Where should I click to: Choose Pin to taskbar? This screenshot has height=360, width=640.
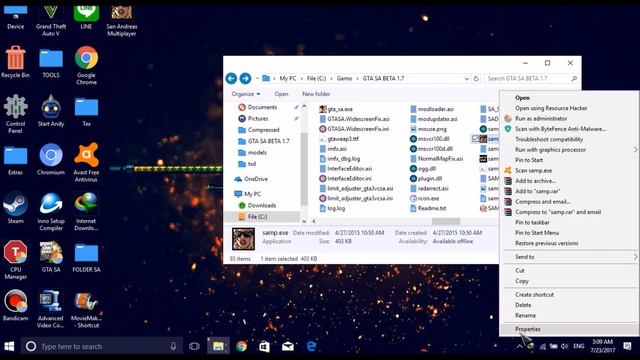pos(532,222)
